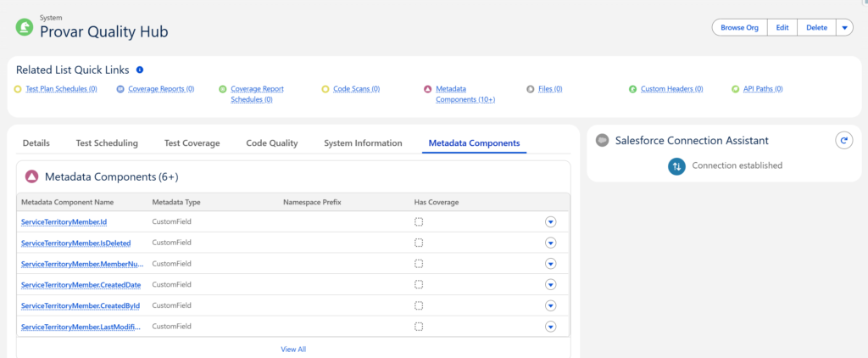Click the Custom Headers quick link icon
Screen dimensions: 868x358
tap(632, 88)
